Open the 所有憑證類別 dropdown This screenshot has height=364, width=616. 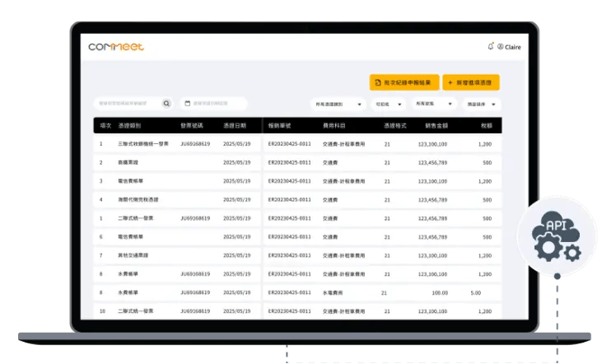[338, 104]
